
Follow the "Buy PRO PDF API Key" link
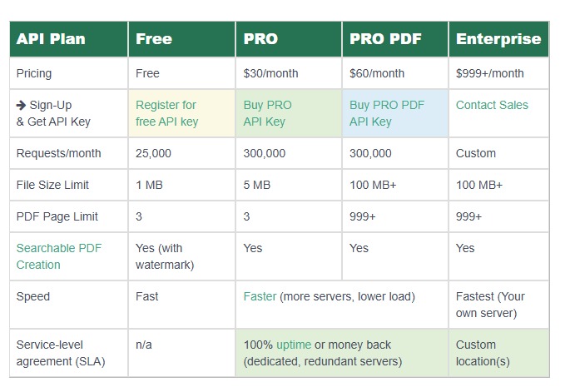click(x=387, y=113)
